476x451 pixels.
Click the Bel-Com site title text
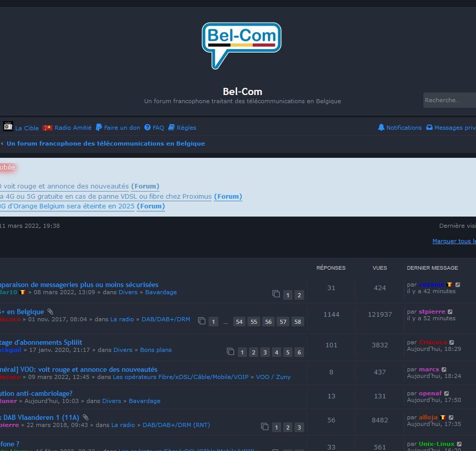(242, 91)
